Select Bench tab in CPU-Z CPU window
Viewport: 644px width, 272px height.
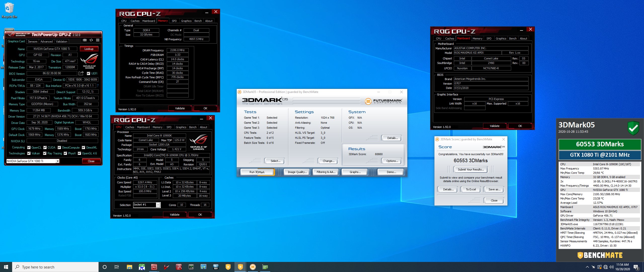(x=193, y=127)
